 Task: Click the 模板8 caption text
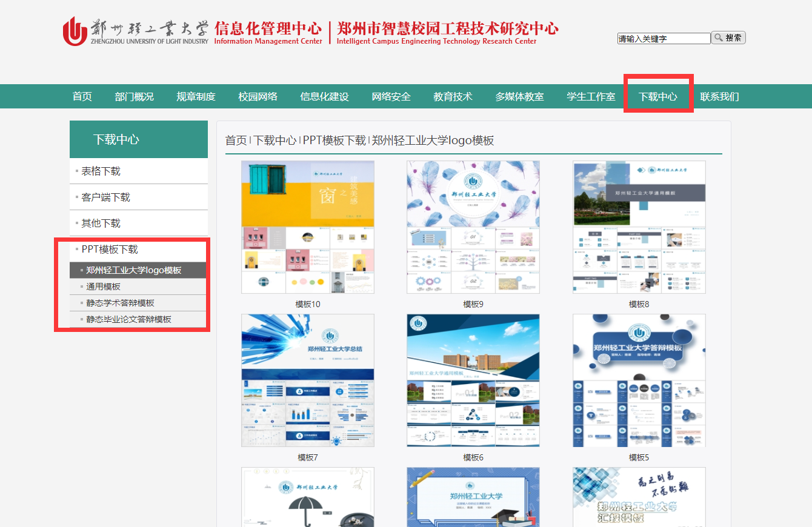tap(639, 304)
